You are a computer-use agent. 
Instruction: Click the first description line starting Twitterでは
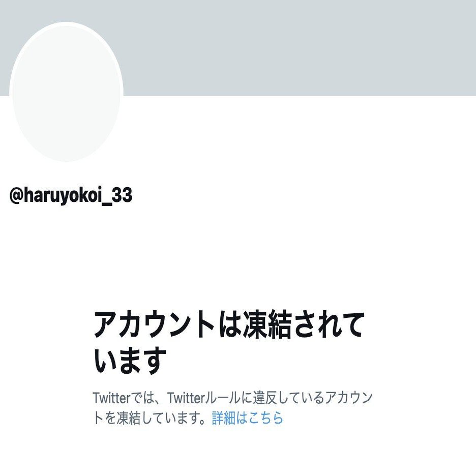[x=232, y=398]
